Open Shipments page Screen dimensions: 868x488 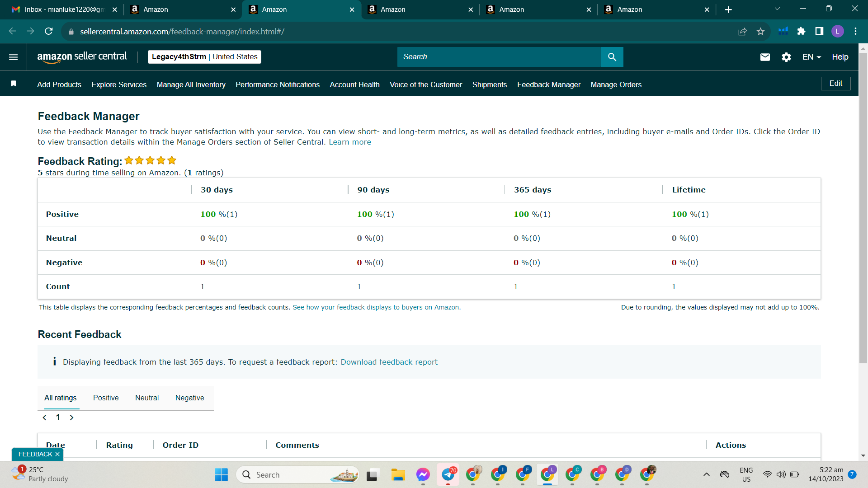coord(490,84)
